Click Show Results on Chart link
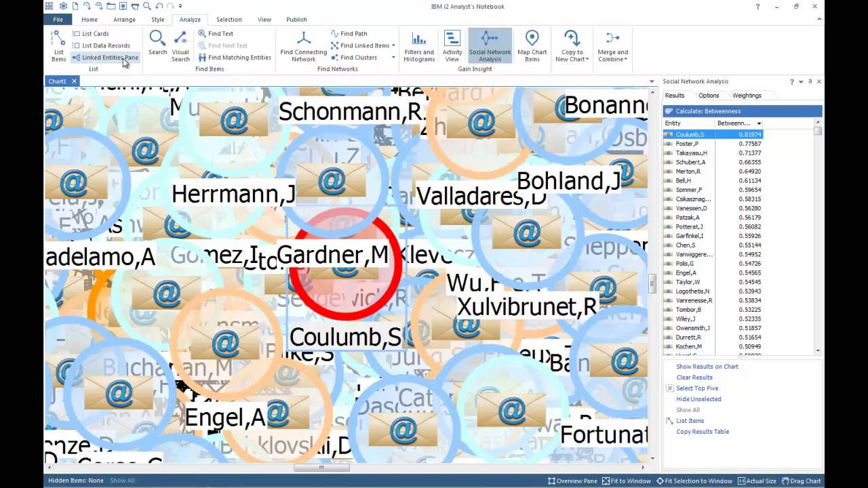This screenshot has width=868, height=488. 707,367
